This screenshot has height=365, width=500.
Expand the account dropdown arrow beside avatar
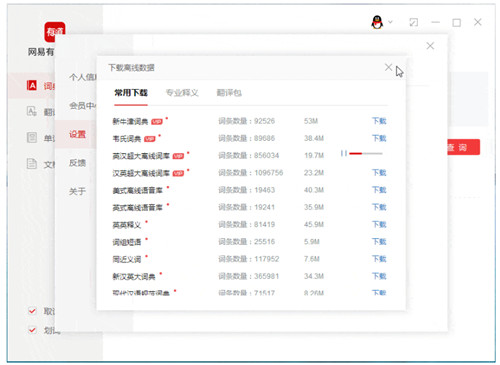(390, 22)
